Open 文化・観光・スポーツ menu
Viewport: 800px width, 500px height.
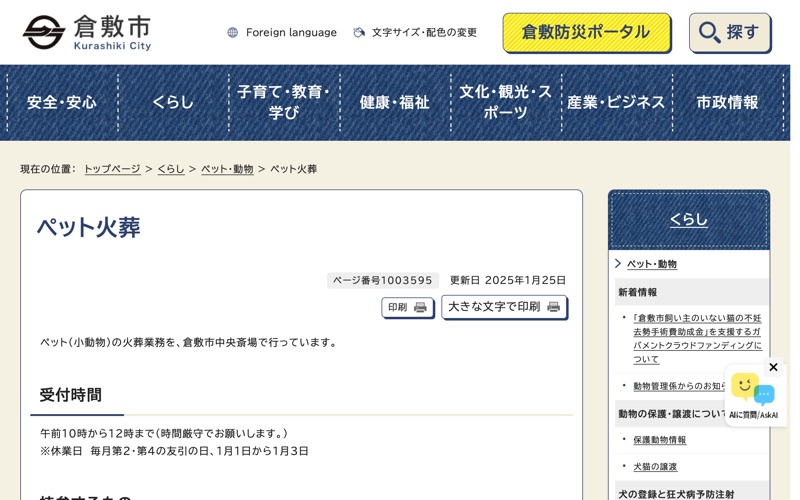(x=506, y=103)
